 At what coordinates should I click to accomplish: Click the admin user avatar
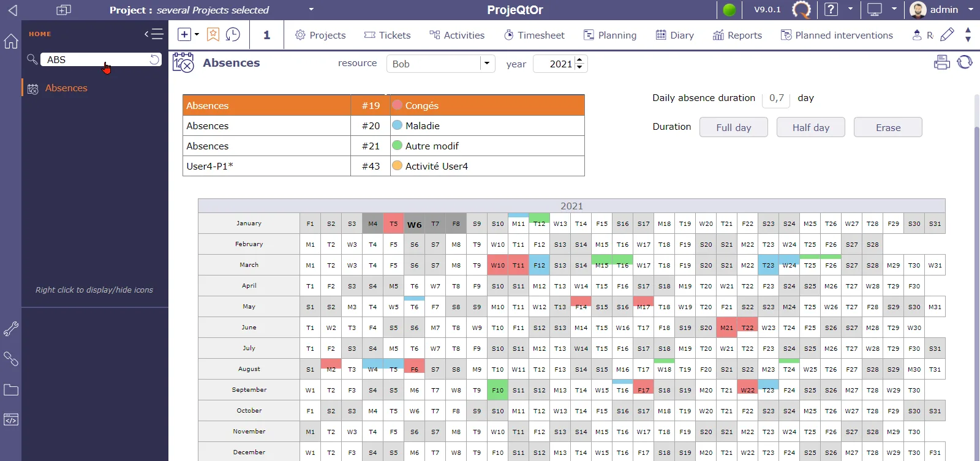[x=918, y=10]
